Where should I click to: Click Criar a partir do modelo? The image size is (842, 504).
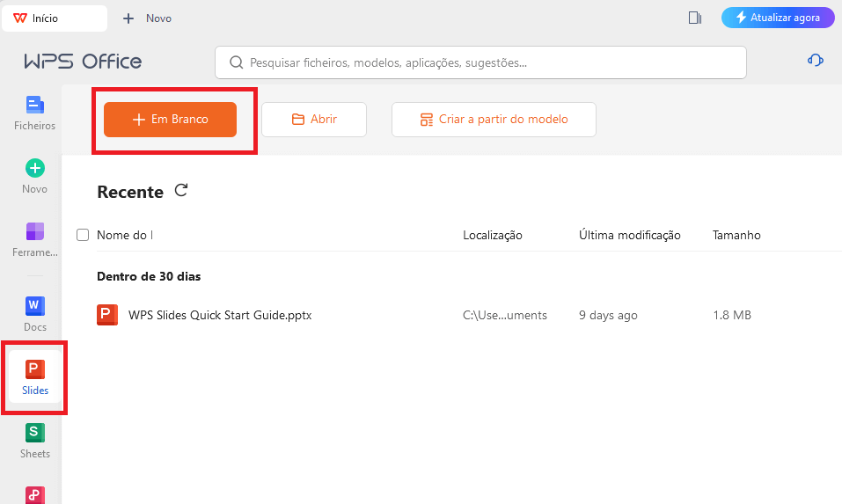point(494,120)
